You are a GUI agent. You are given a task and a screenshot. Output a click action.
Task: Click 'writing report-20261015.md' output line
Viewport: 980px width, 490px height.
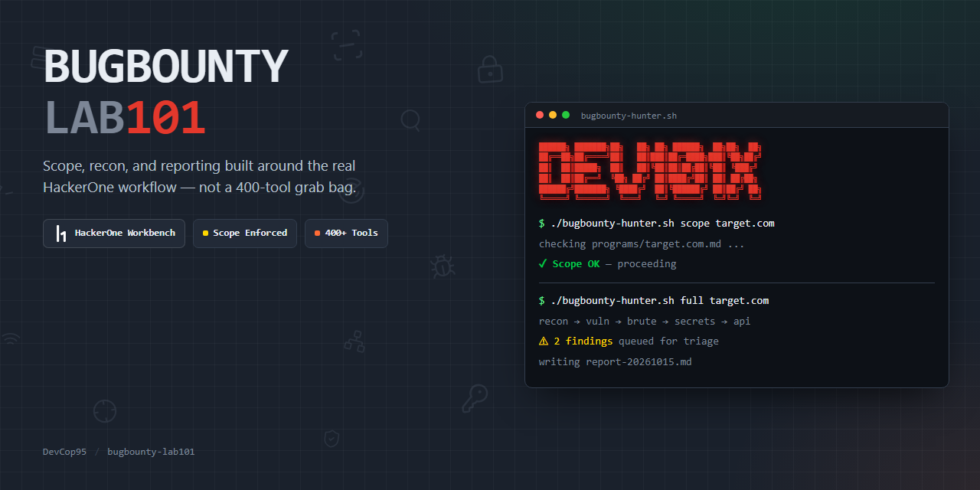tap(616, 361)
